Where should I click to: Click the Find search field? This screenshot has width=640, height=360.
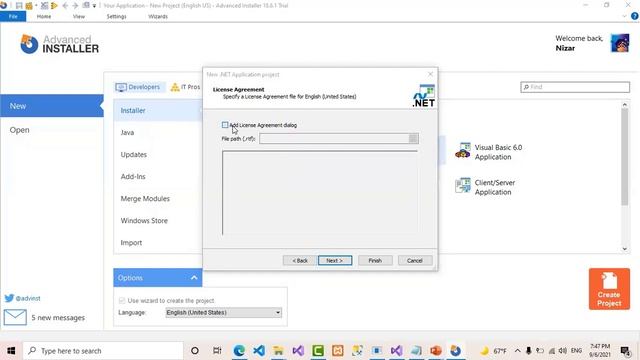575,87
